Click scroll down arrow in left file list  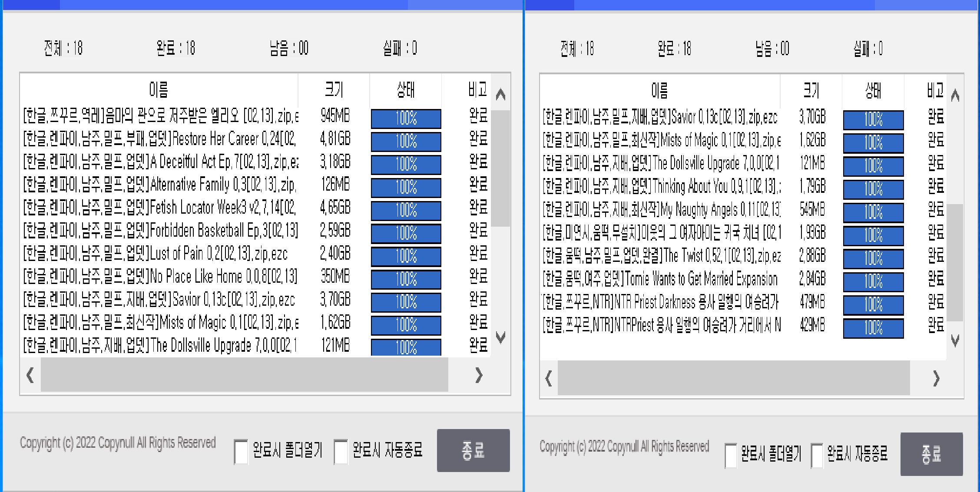[500, 337]
